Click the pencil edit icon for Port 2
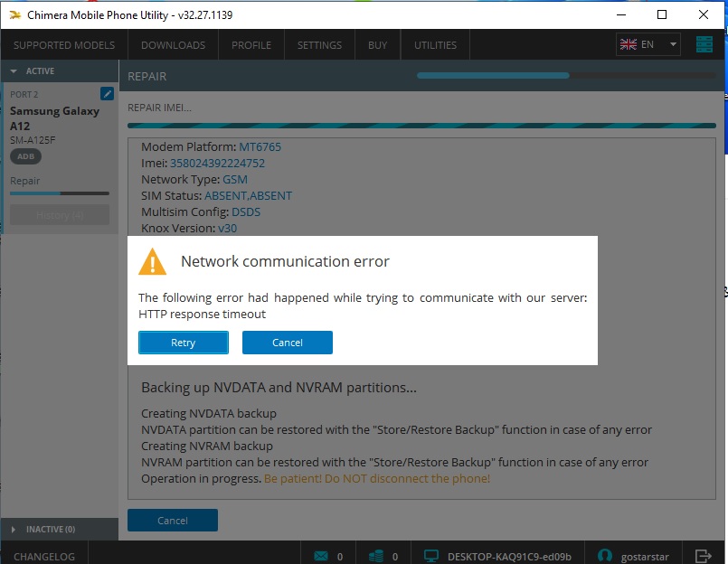Screen dimensions: 728x564 point(107,94)
